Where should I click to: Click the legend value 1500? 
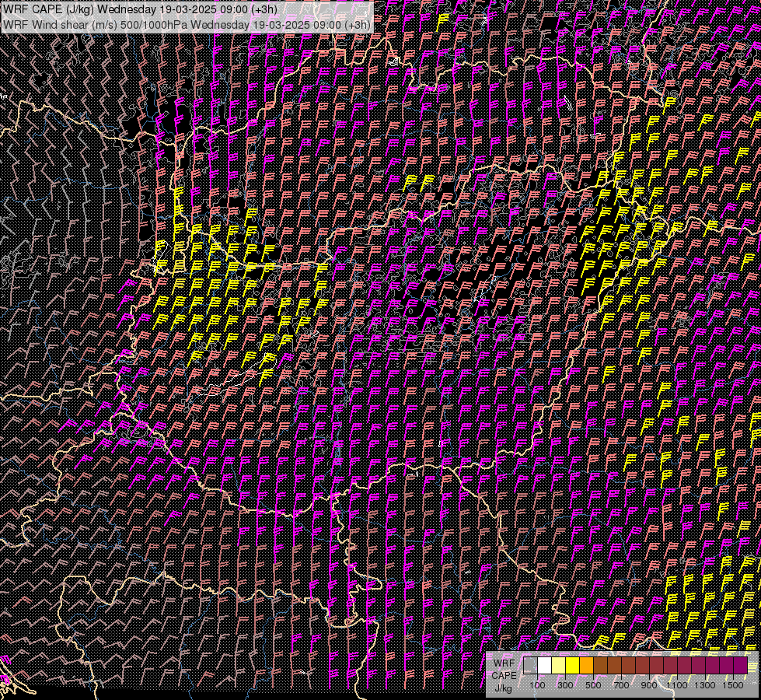tap(733, 685)
